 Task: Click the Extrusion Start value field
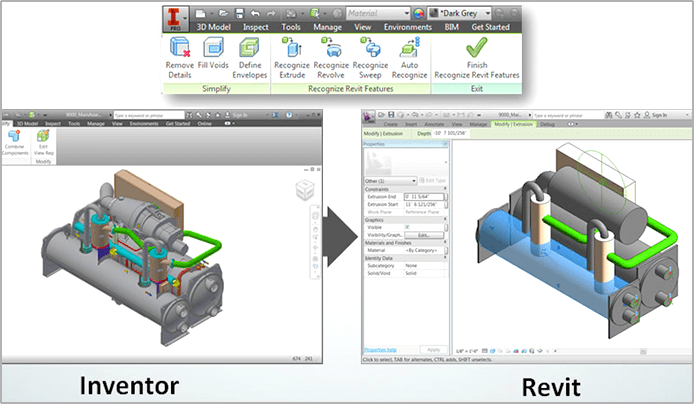coord(424,204)
